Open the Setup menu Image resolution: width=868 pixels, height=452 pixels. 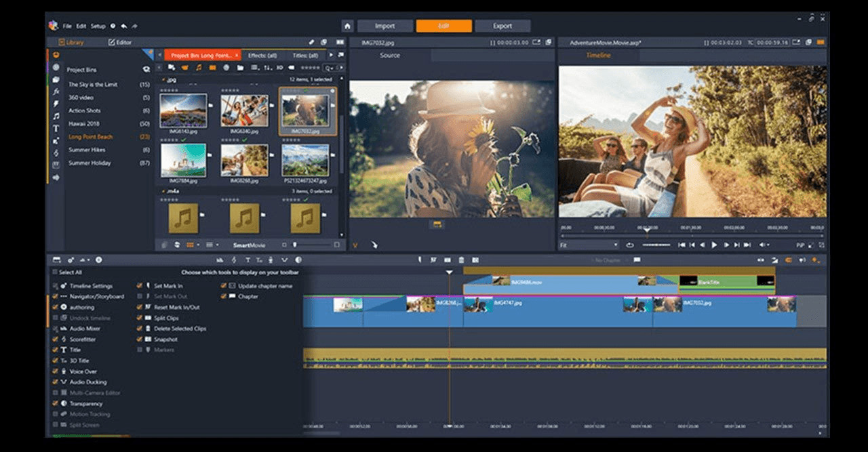pos(98,26)
